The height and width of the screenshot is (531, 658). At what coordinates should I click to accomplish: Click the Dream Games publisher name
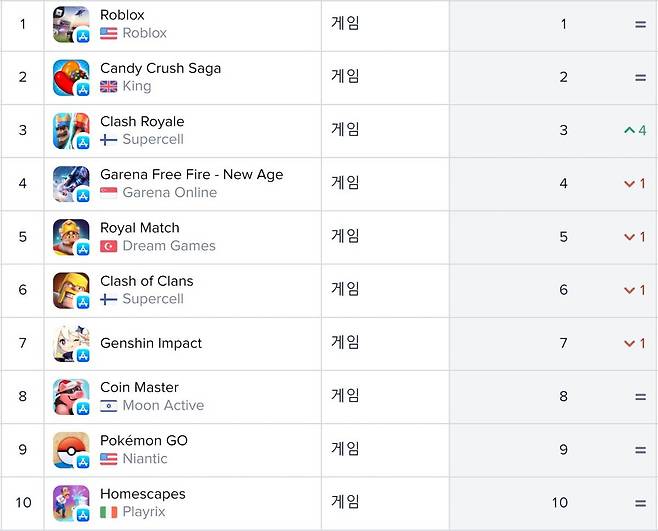click(169, 246)
